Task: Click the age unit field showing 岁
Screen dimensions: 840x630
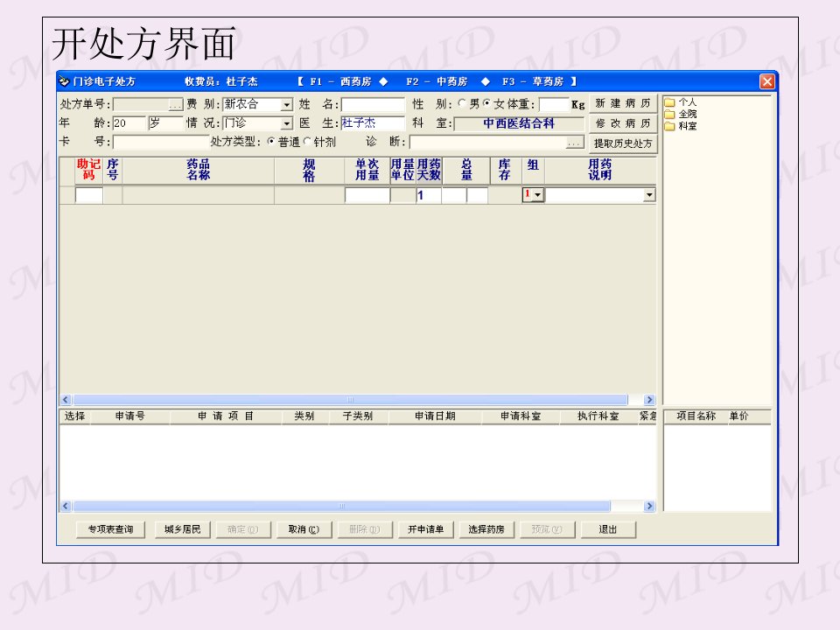Action: [x=165, y=123]
